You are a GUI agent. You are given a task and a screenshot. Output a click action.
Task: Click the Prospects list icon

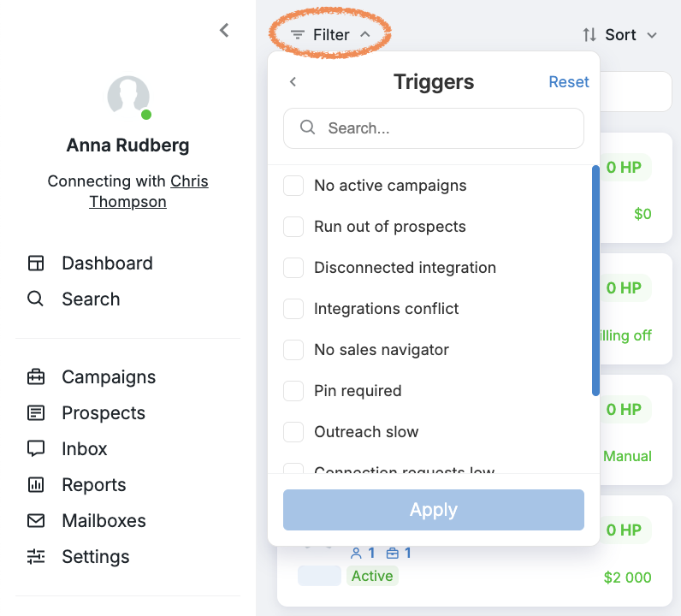36,412
